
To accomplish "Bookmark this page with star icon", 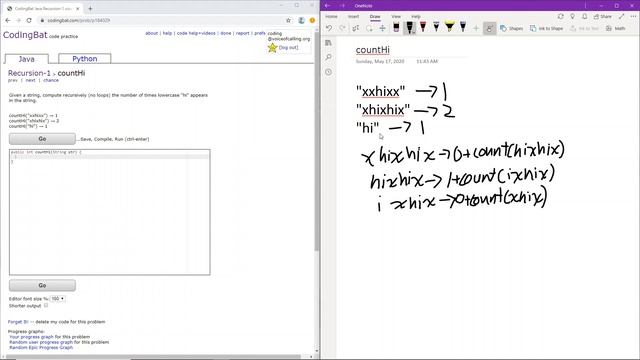I will 289,20.
